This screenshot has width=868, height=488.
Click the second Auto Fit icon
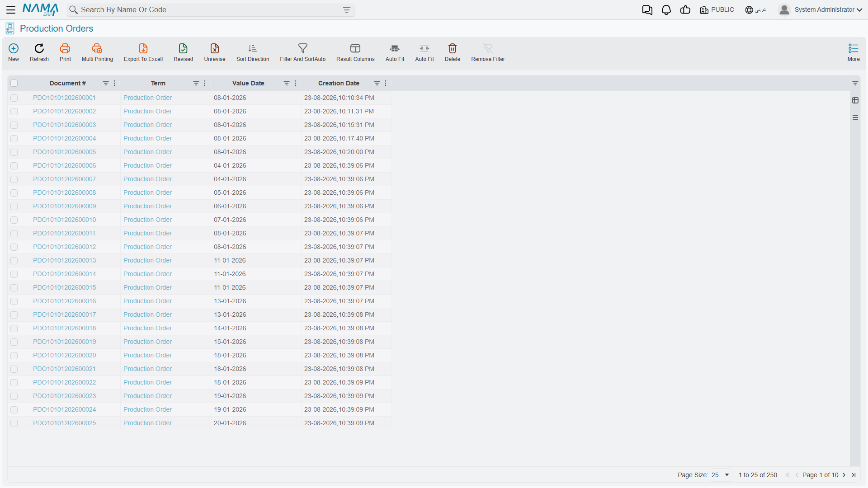(425, 48)
